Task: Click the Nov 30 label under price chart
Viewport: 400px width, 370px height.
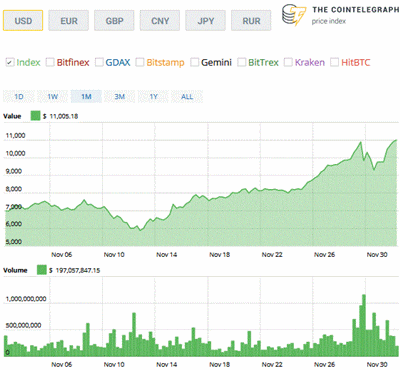Action: pyautogui.click(x=377, y=255)
